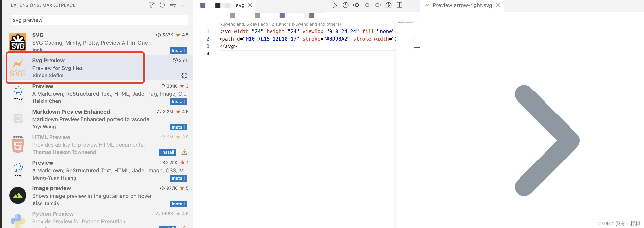Open Preview extension icon by Haixin Chen
The height and width of the screenshot is (228, 644).
coord(18,93)
